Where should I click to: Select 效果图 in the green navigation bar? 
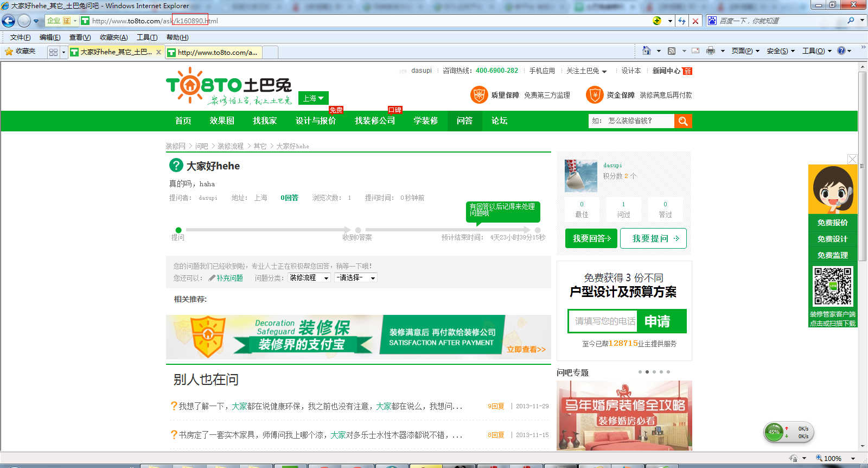click(222, 121)
